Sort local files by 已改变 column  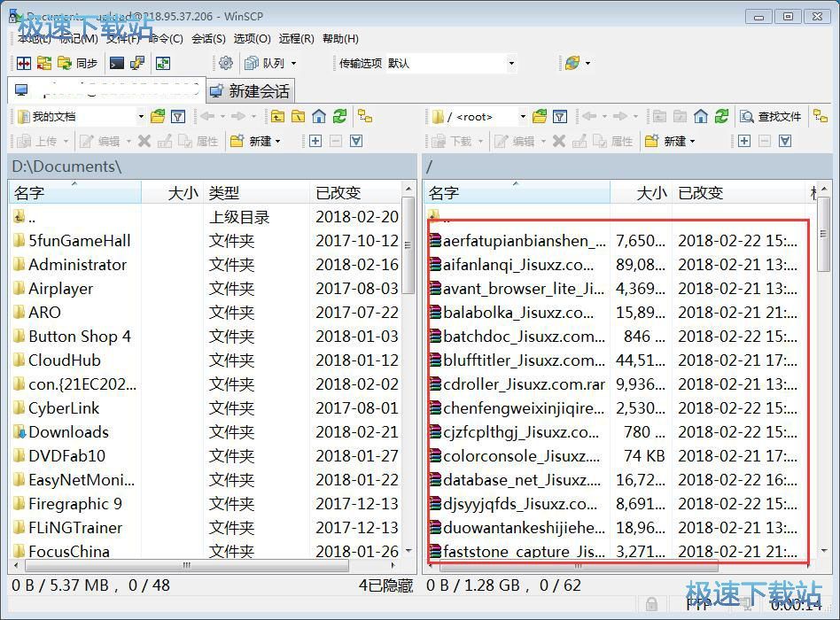click(355, 193)
